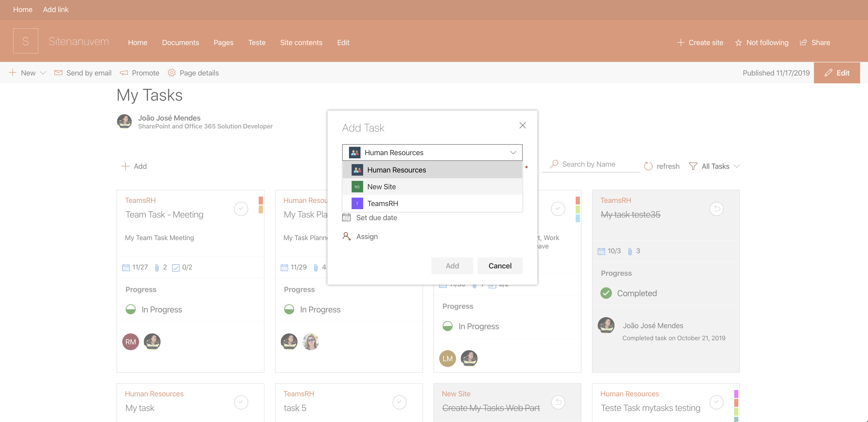Click the 11/27 calendar icon
Screen dimensions: 868x422
point(126,268)
